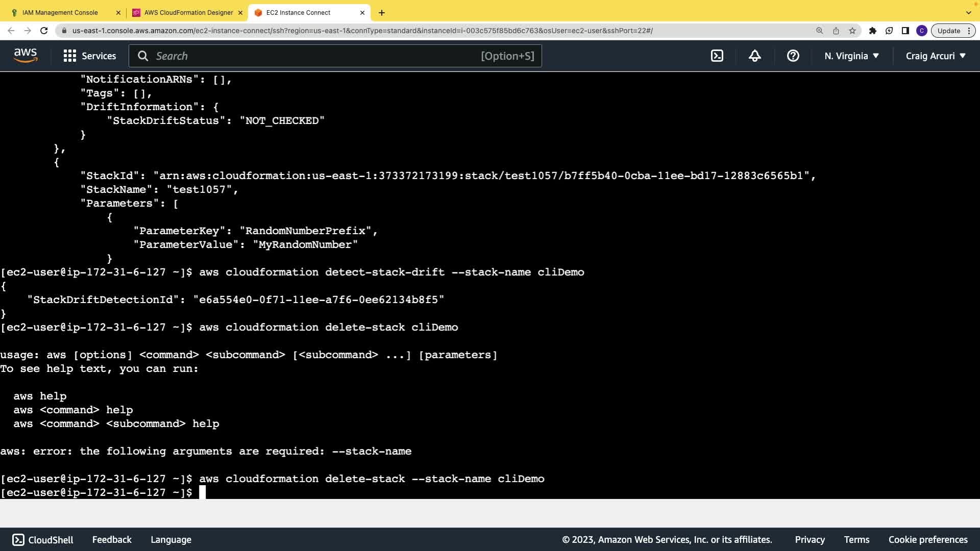Switch to the AWS CloudFormation Designer tab

point(188,13)
